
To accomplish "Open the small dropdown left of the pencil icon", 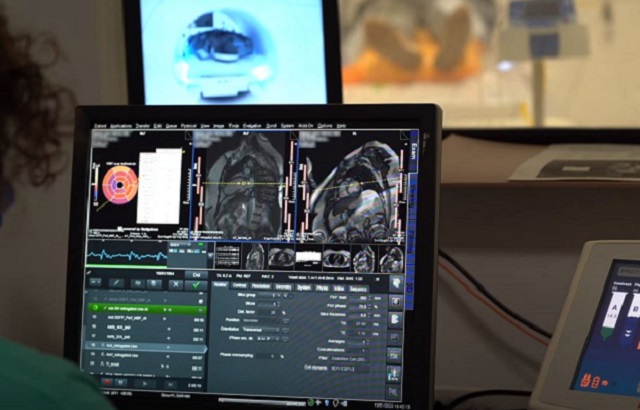I will (x=95, y=281).
